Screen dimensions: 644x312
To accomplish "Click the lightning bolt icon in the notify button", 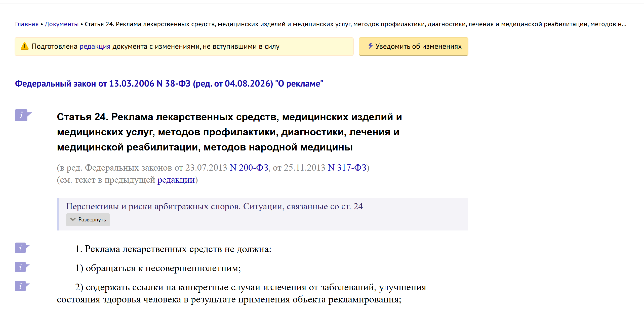I will (x=370, y=46).
